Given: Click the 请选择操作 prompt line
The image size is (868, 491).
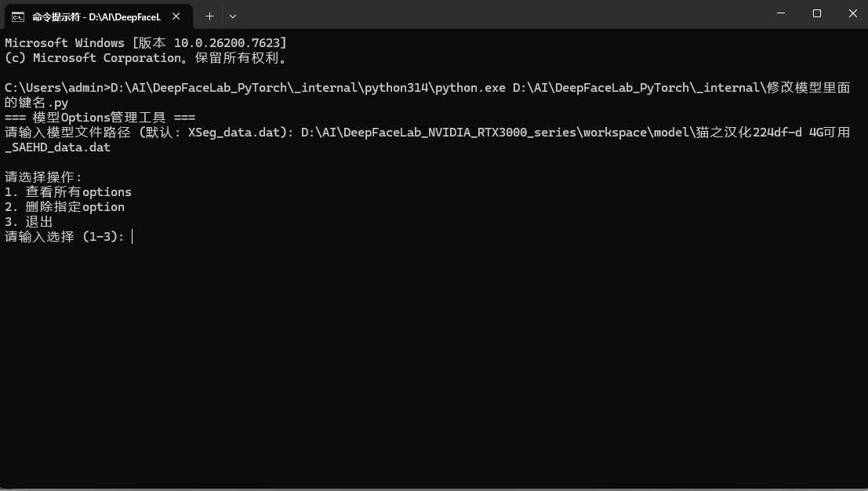Looking at the screenshot, I should coord(43,177).
